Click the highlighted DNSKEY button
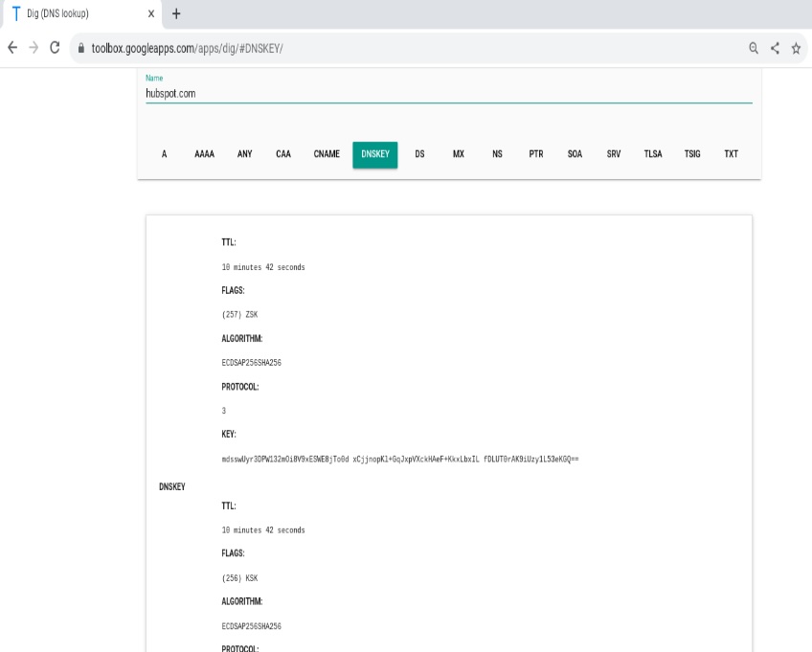 tap(375, 154)
